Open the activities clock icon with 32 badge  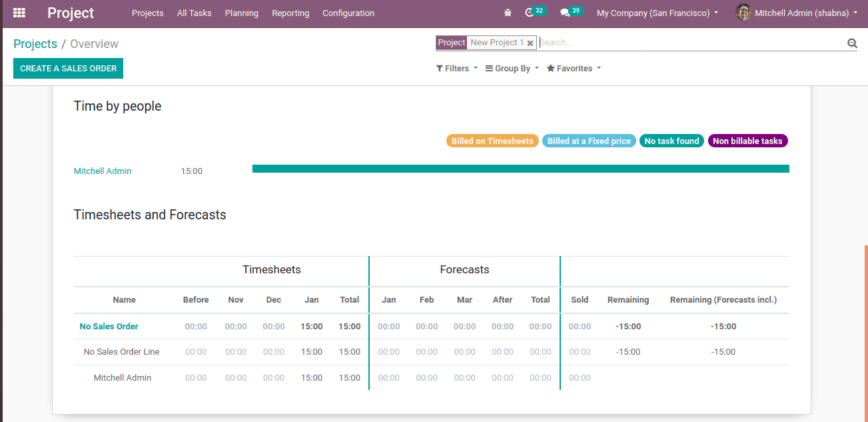(534, 12)
